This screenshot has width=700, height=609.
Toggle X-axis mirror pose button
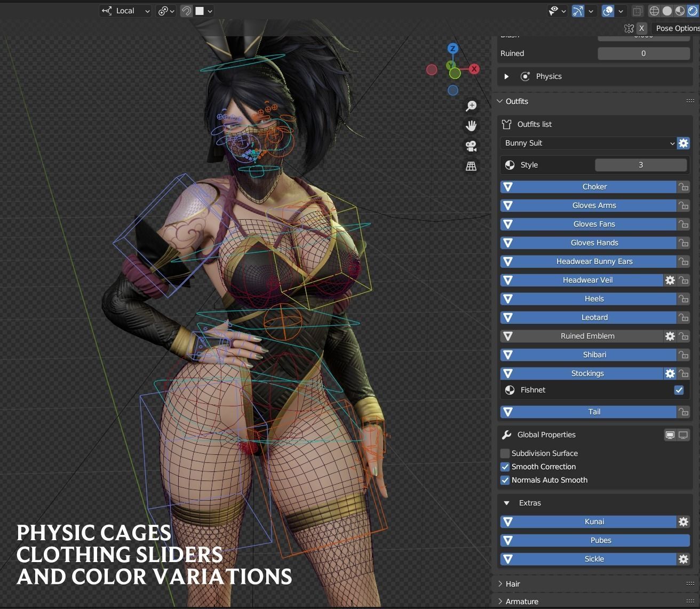[641, 28]
